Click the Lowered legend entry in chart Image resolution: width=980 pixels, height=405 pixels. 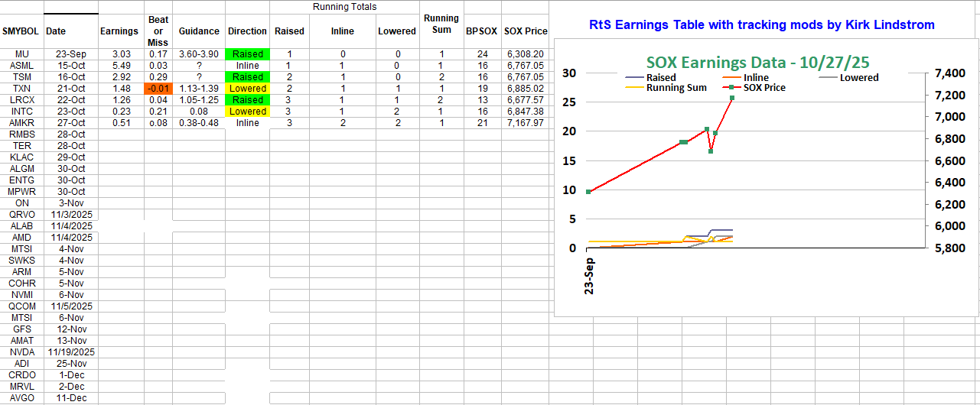pos(858,77)
